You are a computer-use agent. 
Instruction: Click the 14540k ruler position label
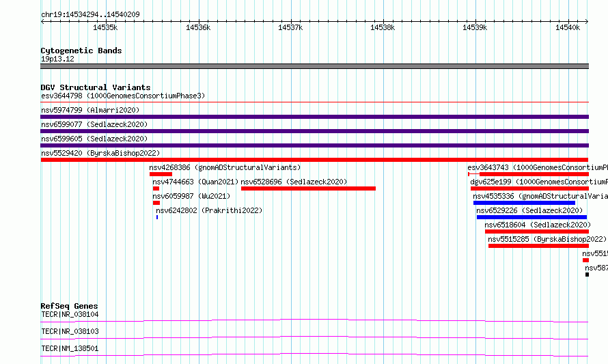(568, 27)
